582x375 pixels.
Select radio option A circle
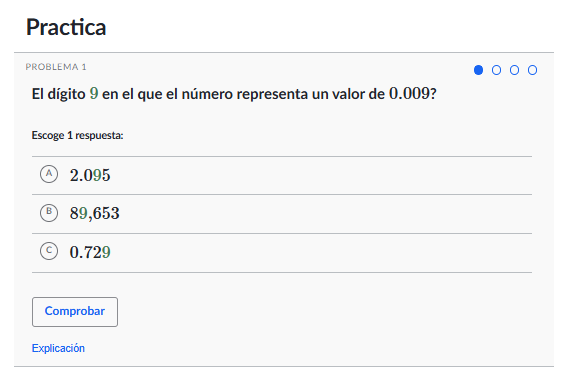tap(49, 174)
